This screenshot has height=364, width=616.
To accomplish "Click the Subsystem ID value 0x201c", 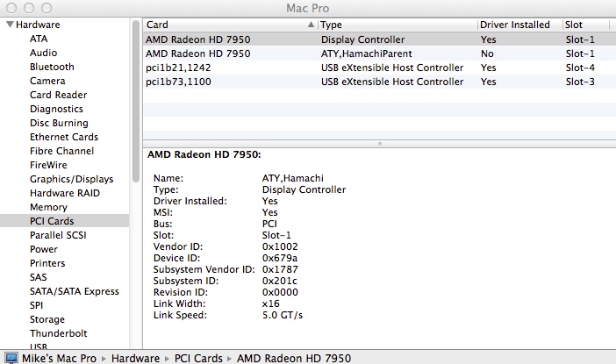I will coord(280,281).
